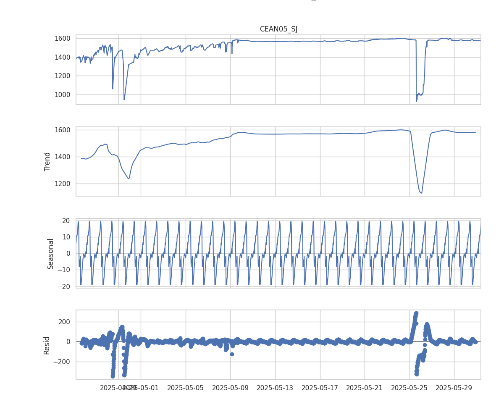This screenshot has height=420, width=504.
Task: Click the 10 tick label on Seasonal plot
Action: coord(67,237)
